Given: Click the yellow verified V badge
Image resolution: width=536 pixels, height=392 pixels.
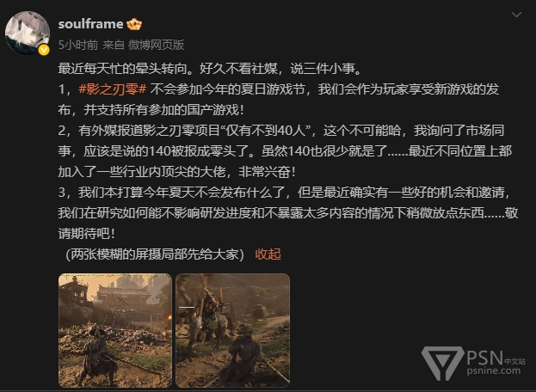Looking at the screenshot, I should click(44, 50).
